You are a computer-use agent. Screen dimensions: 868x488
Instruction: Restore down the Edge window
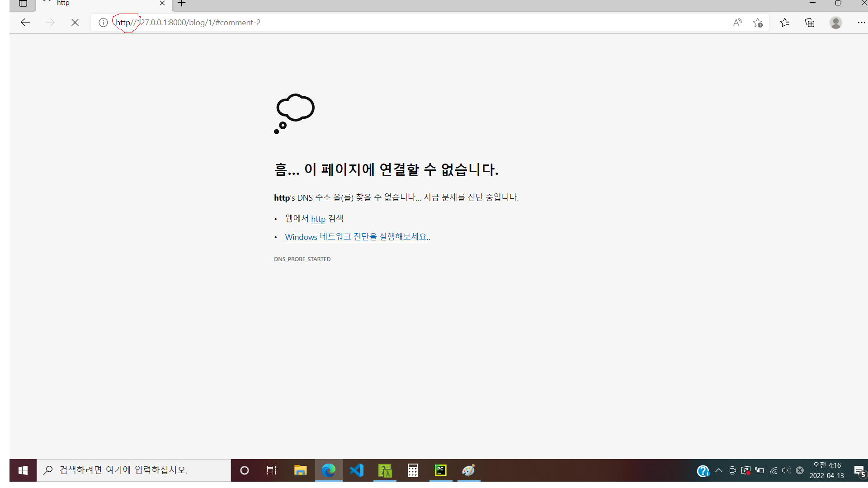pos(838,3)
